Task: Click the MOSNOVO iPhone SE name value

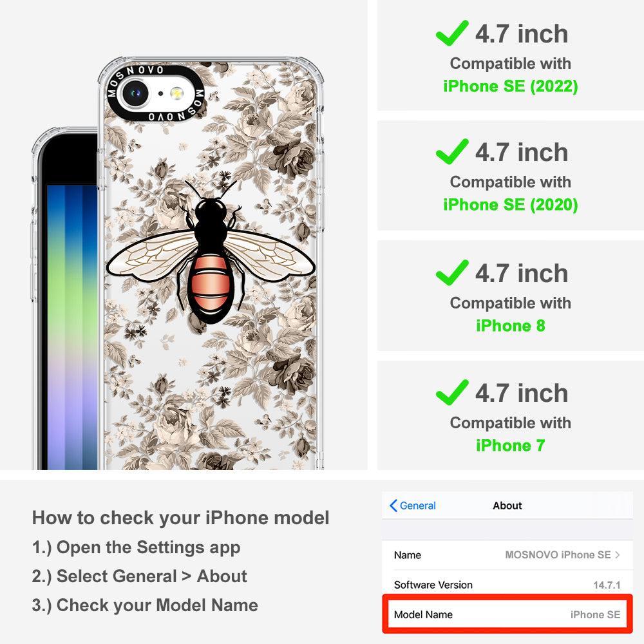Action: (558, 555)
